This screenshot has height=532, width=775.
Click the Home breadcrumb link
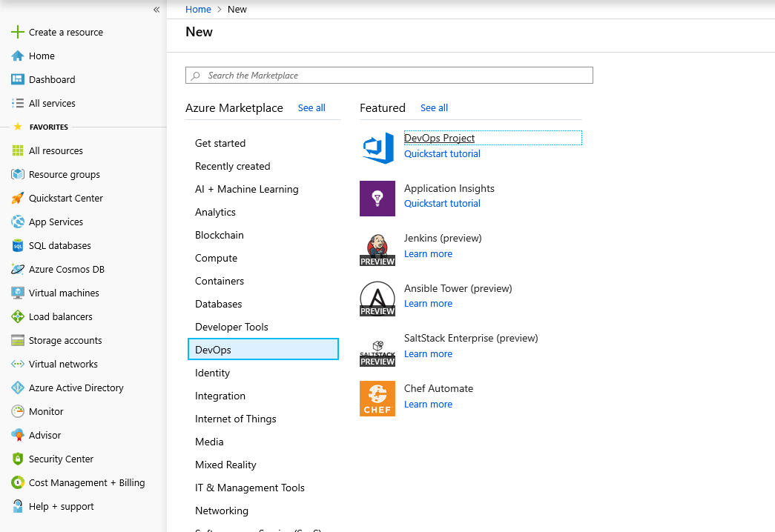pyautogui.click(x=198, y=10)
